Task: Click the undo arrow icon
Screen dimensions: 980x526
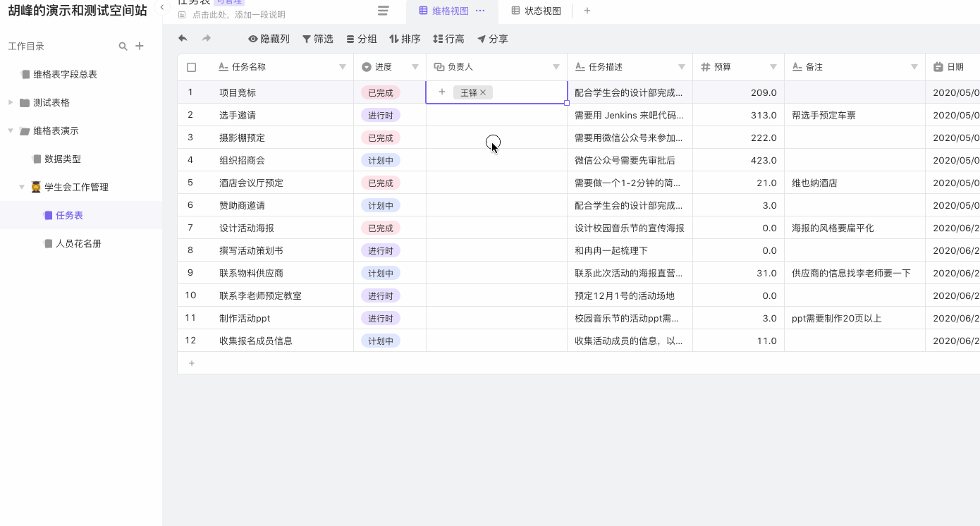Action: coord(183,39)
